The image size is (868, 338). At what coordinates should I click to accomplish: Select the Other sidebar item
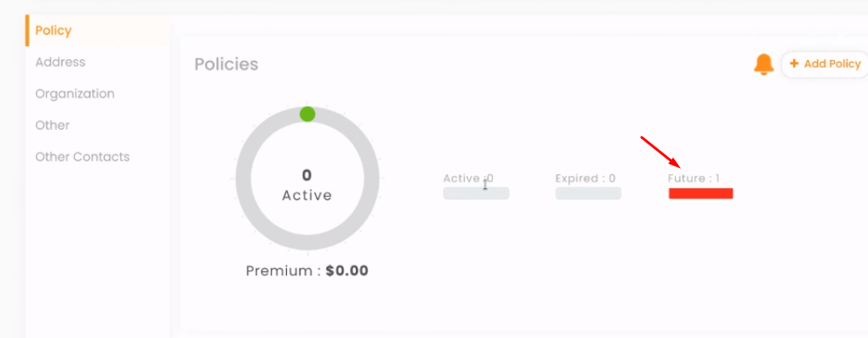click(52, 125)
